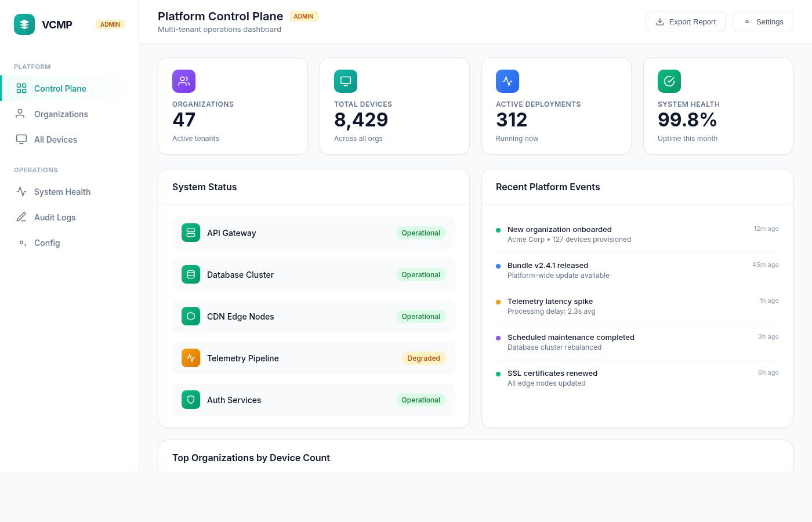This screenshot has width=812, height=522.
Task: Click the blue Active Deployments pulse icon
Action: [507, 81]
